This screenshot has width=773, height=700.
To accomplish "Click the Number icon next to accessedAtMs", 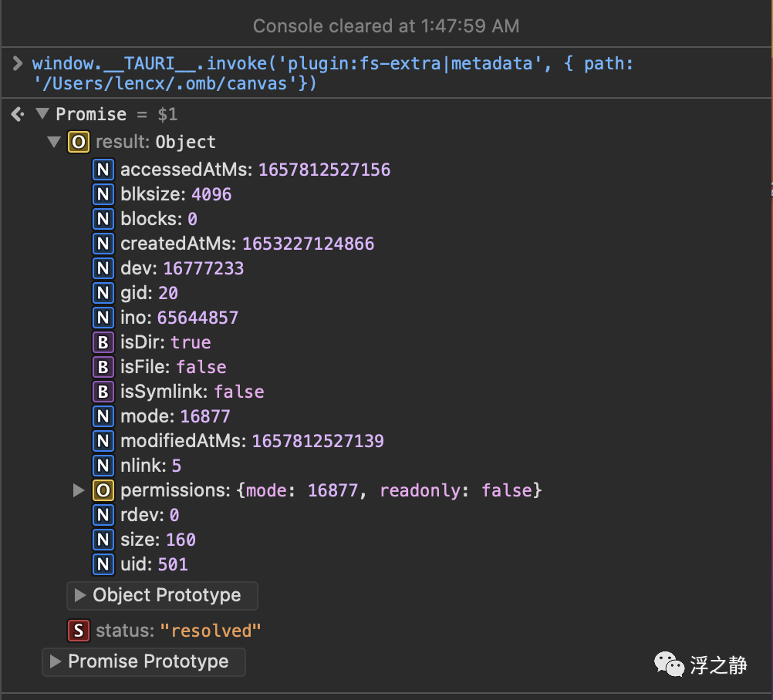I will click(x=103, y=170).
